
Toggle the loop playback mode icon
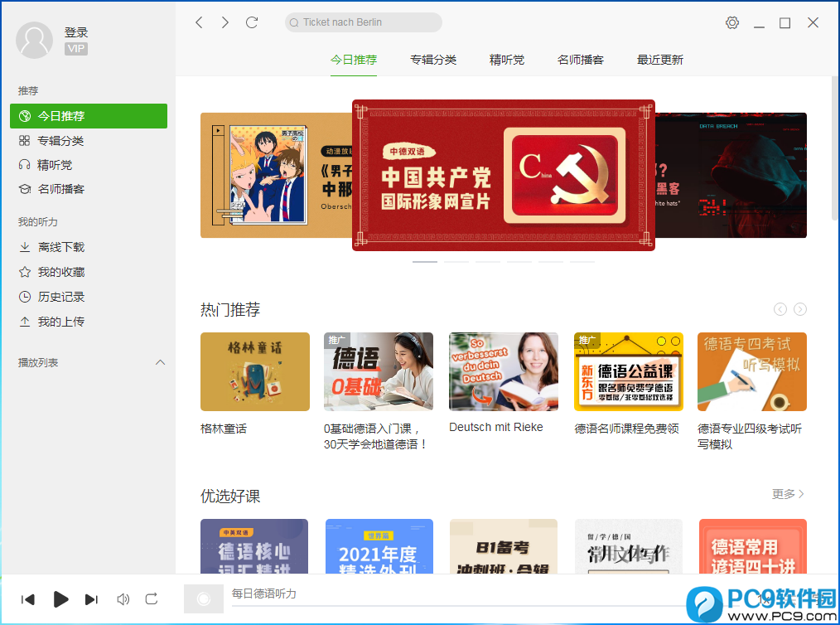tap(152, 598)
